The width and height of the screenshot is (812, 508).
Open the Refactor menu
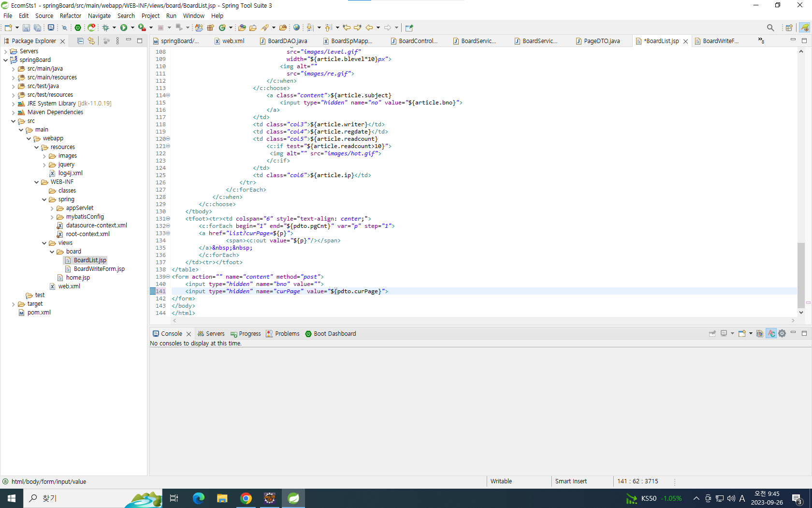(x=71, y=15)
